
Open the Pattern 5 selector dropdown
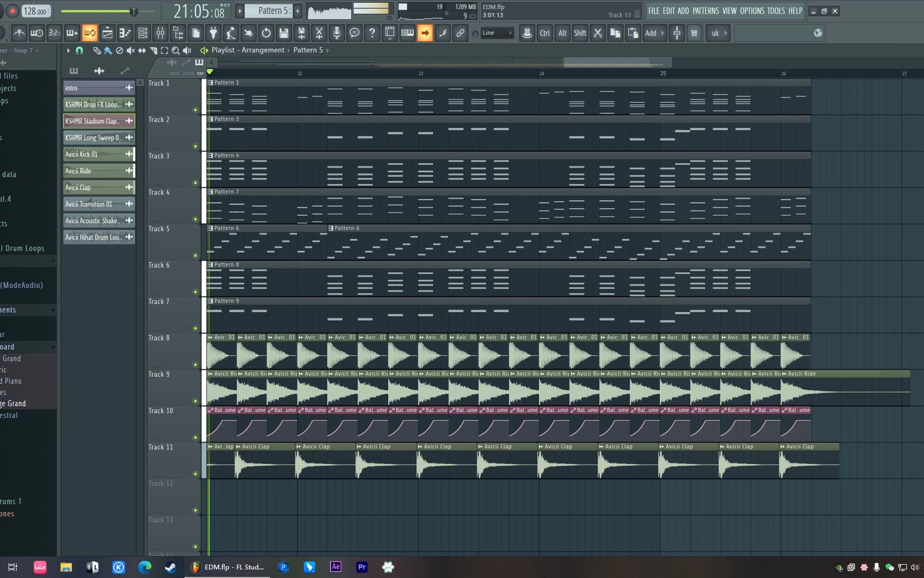pos(269,11)
